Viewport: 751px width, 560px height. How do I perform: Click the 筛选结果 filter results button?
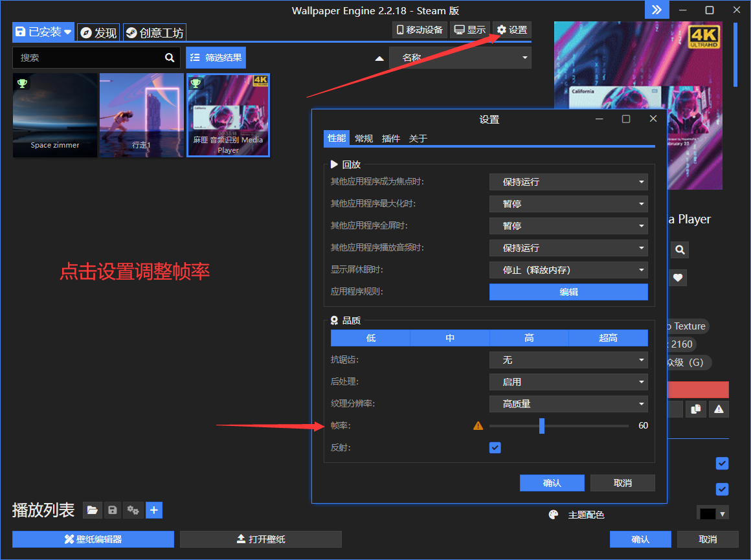click(216, 58)
